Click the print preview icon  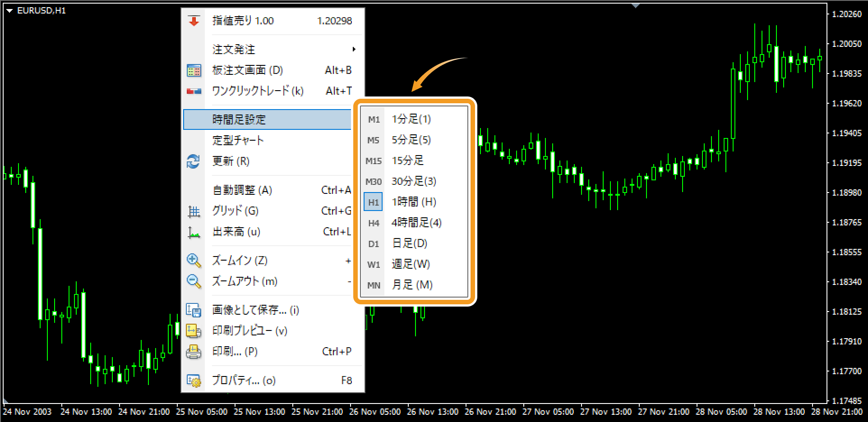click(194, 331)
